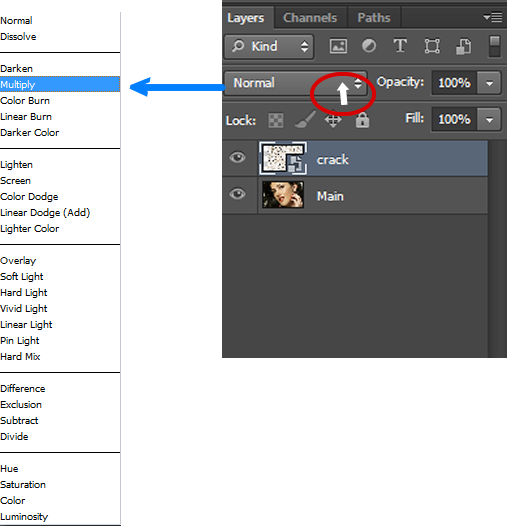Choose Soft Light blend mode
This screenshot has width=507, height=526.
click(x=22, y=277)
